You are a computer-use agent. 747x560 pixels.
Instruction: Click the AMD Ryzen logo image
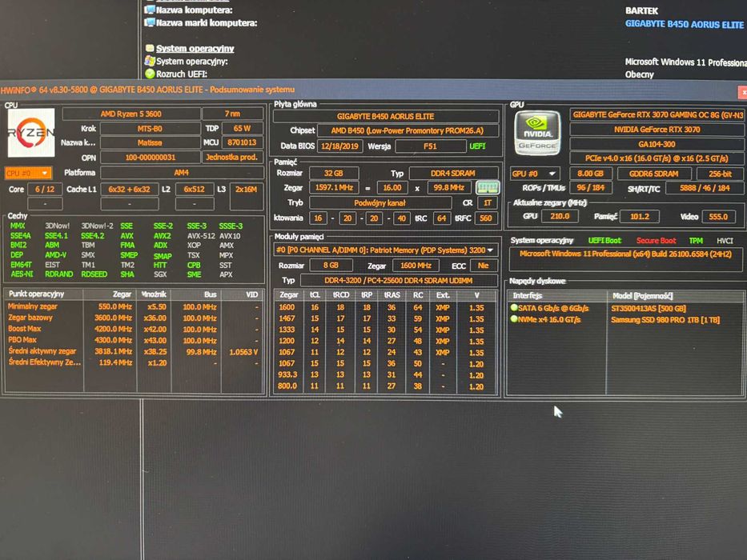click(x=31, y=133)
